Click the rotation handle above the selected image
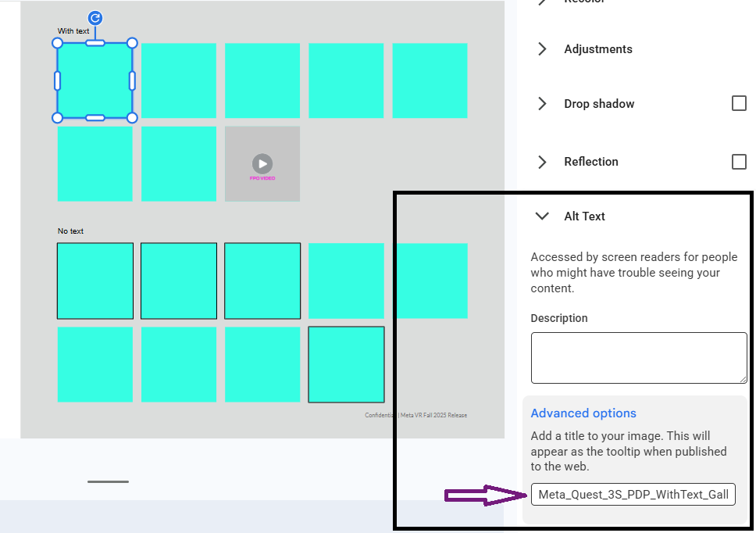 (x=94, y=19)
